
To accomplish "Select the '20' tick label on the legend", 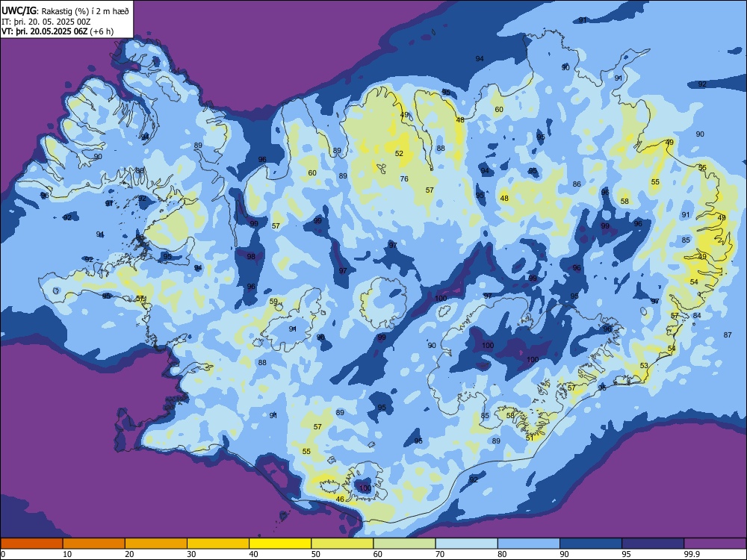I will [x=129, y=554].
